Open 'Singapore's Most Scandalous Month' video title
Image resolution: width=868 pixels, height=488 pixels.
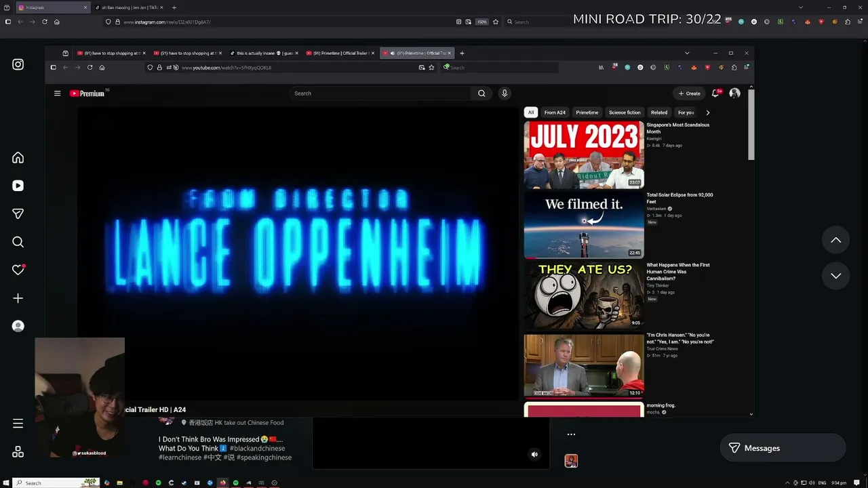pos(678,128)
